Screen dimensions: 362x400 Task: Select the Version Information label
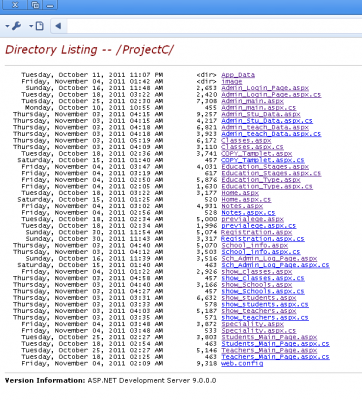(x=45, y=381)
